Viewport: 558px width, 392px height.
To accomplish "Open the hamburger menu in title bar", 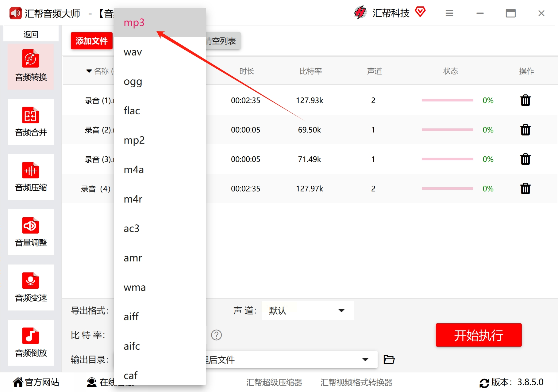I will [449, 13].
